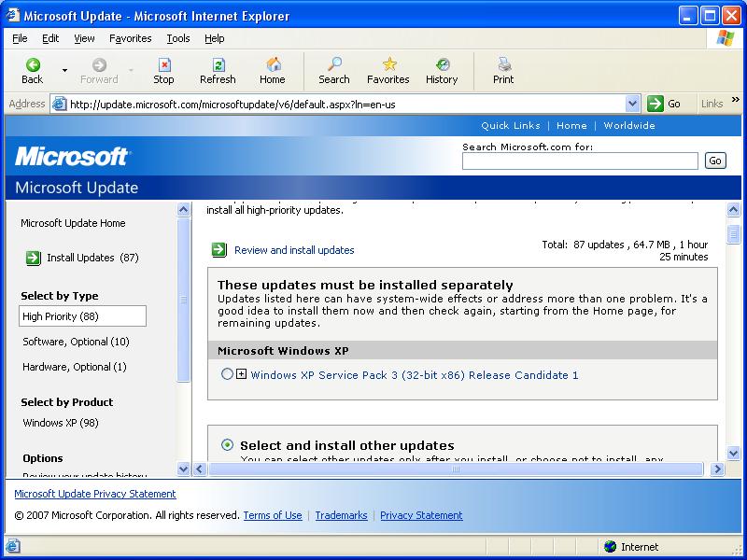Open the Favorites menu in menu bar
The image size is (747, 560).
tap(130, 38)
